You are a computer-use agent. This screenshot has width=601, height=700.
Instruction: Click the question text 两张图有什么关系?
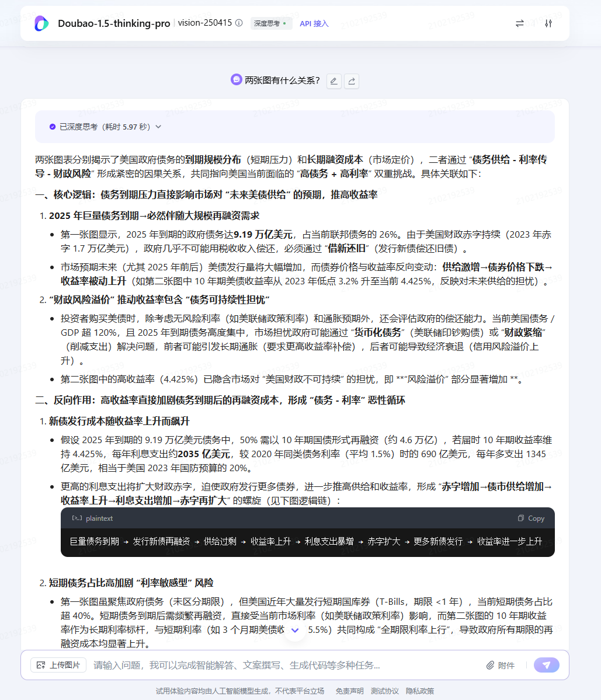click(x=283, y=81)
